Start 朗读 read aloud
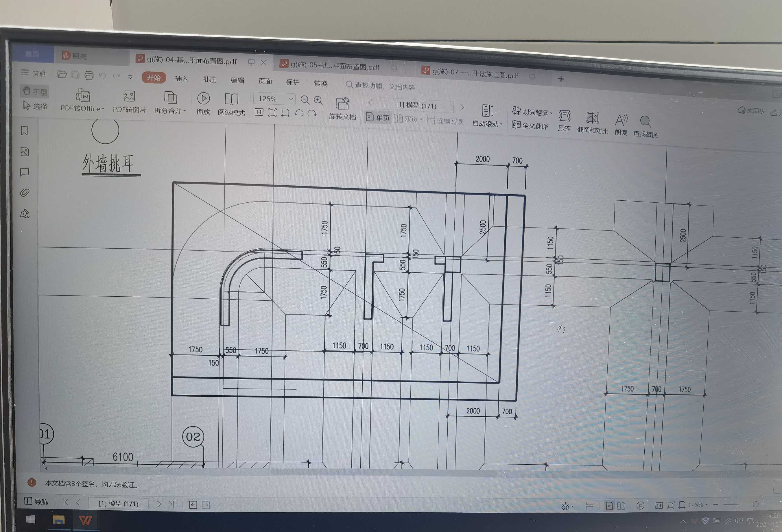 coord(621,125)
